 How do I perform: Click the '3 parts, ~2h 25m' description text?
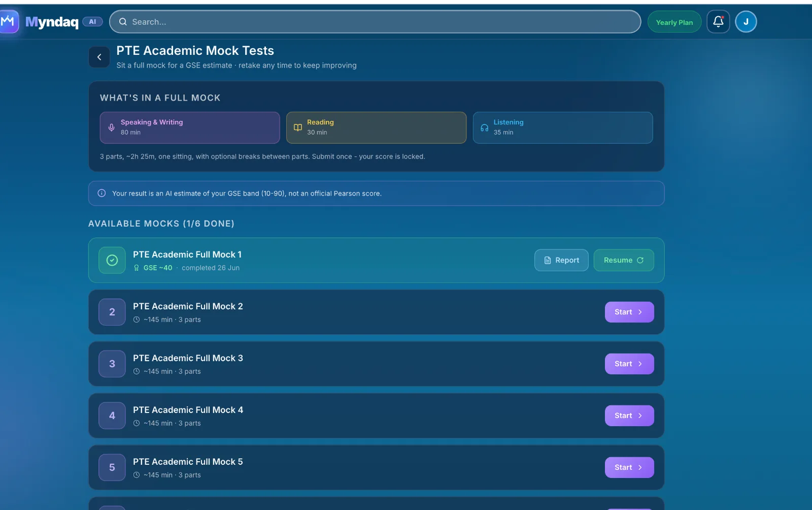point(262,156)
